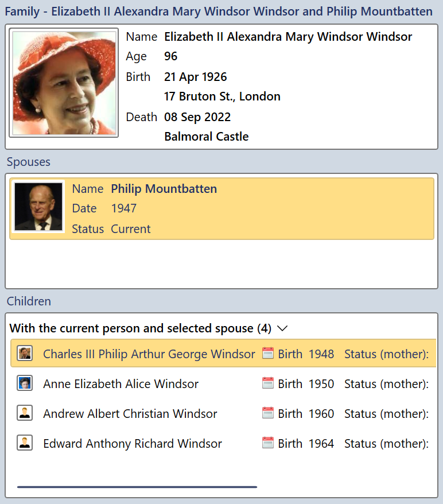Screen dimensions: 443x504
Task: Collapse the children group chevron
Action: coord(282,328)
